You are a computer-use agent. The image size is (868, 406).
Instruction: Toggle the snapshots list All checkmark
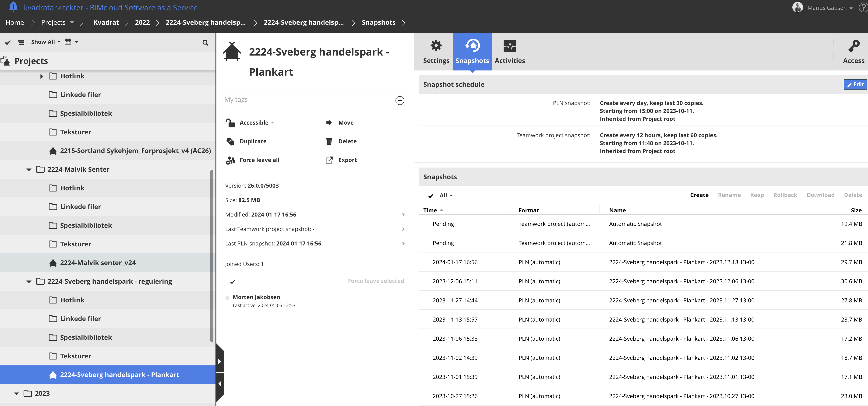coord(431,196)
